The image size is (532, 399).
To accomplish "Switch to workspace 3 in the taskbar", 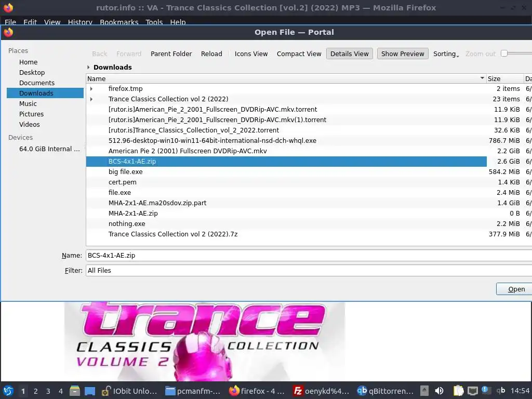I will pyautogui.click(x=48, y=391).
